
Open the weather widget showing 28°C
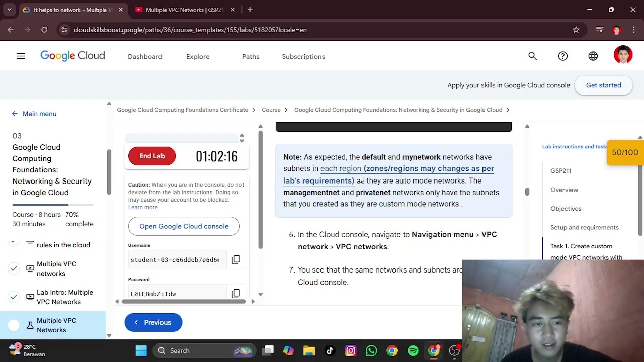[x=26, y=350]
